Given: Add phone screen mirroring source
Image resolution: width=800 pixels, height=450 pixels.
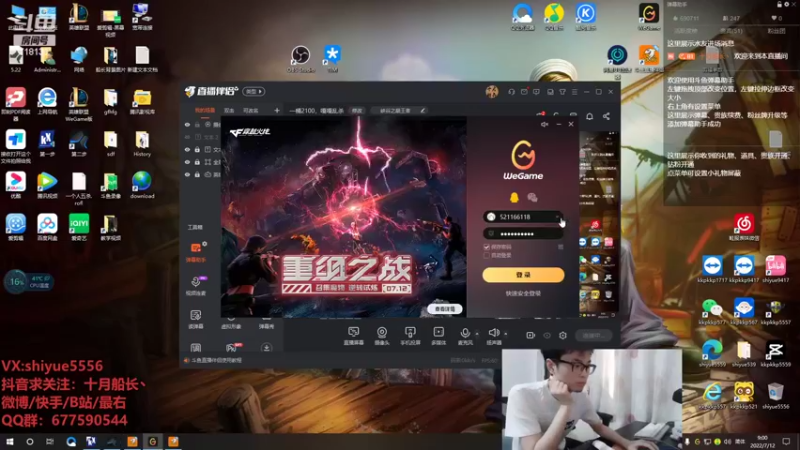Looking at the screenshot, I should tap(410, 336).
